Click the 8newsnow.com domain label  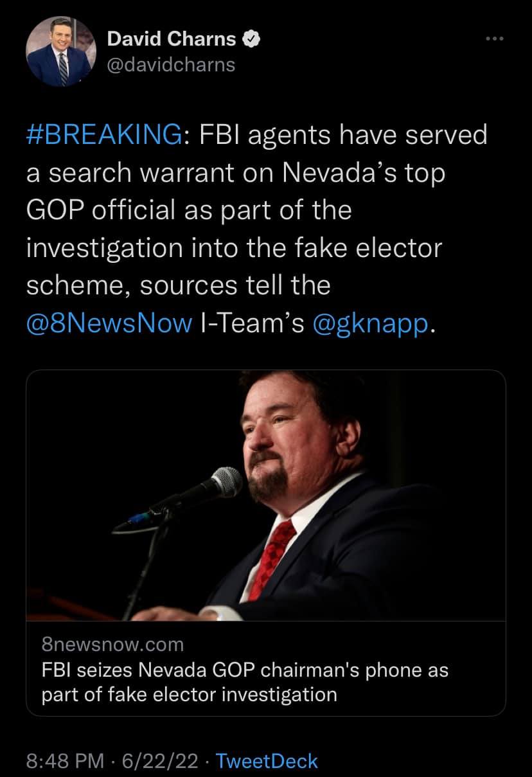point(112,644)
